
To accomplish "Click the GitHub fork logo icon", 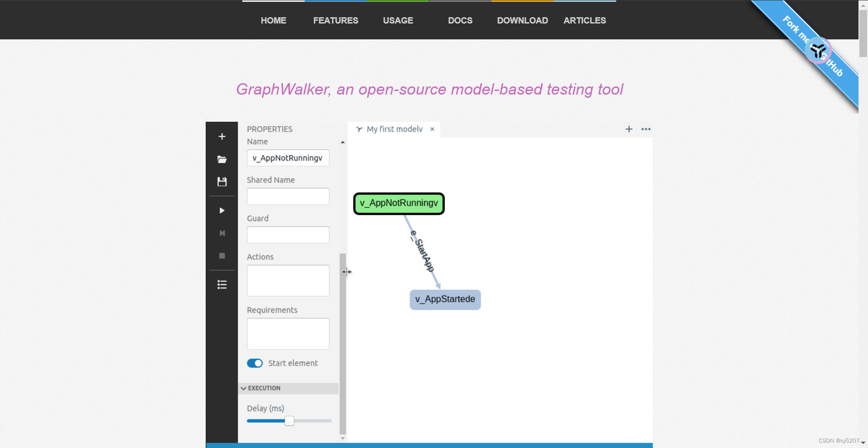I will coord(818,50).
